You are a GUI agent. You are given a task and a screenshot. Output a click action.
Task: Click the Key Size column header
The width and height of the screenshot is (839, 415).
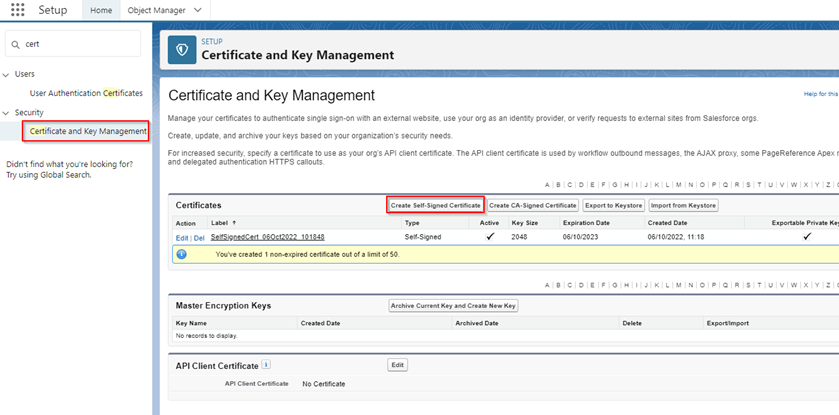tap(525, 222)
